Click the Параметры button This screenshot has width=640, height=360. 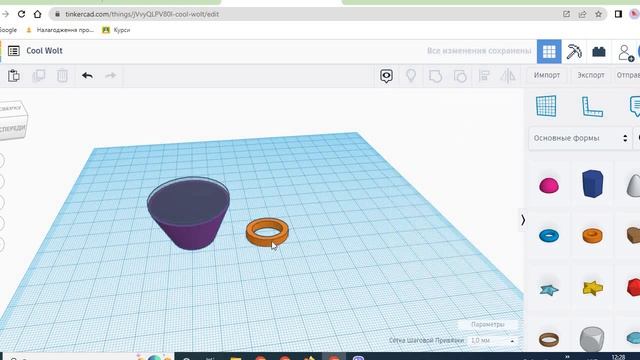pos(488,324)
